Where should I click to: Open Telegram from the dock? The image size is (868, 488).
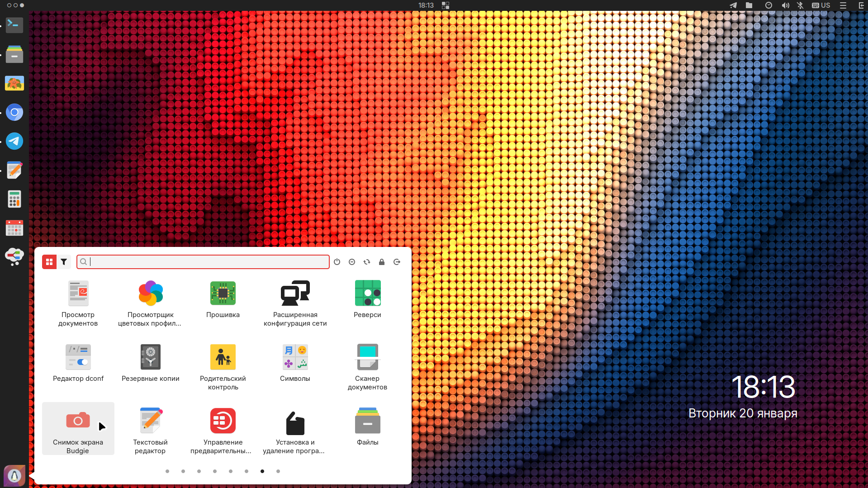(14, 141)
